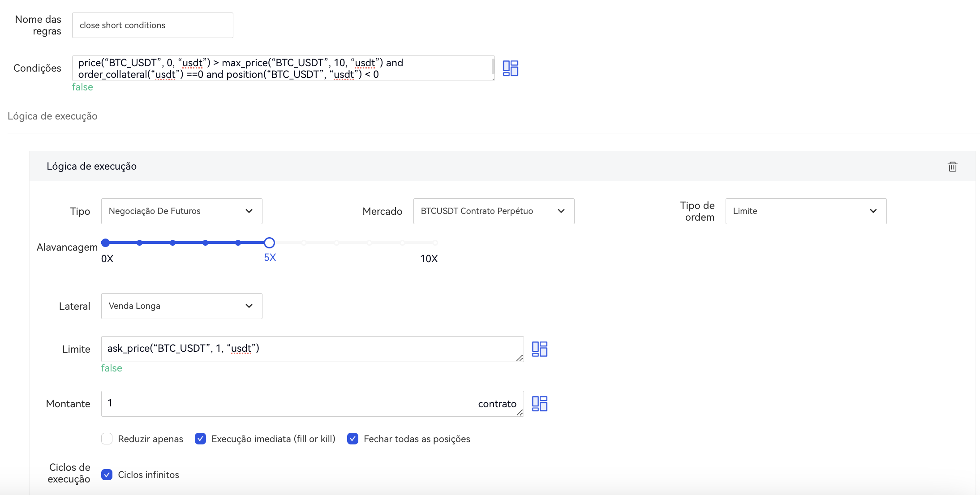Focus the Condições expression text area

282,68
